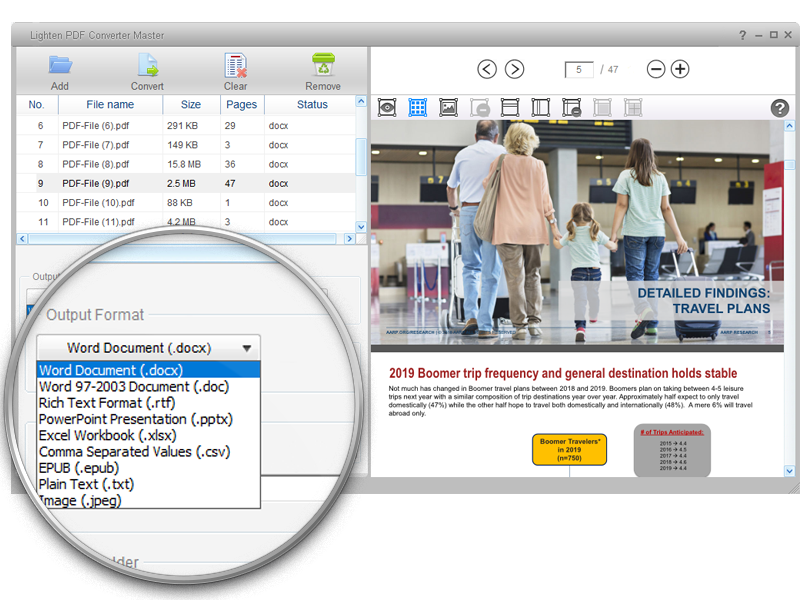Select the add row lines icon
Viewport: 800px width, 600px height.
click(x=510, y=108)
